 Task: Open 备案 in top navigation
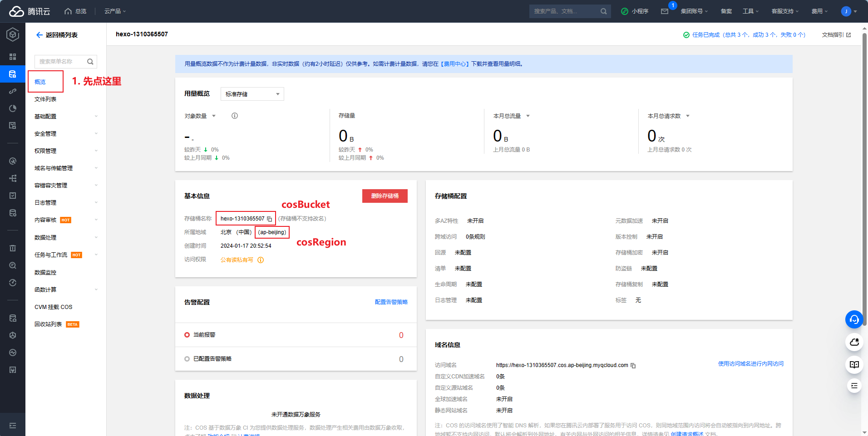[726, 11]
